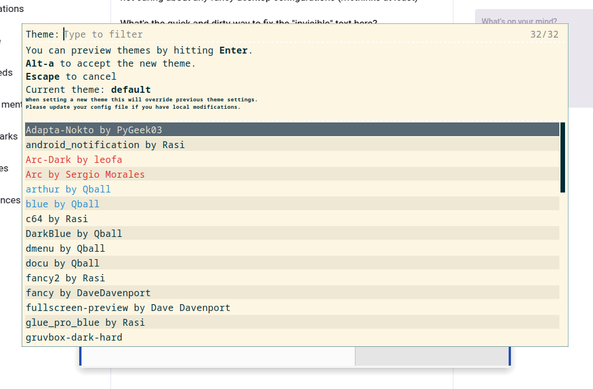Pick the c64 by Rasi theme
593x389 pixels.
click(x=292, y=219)
